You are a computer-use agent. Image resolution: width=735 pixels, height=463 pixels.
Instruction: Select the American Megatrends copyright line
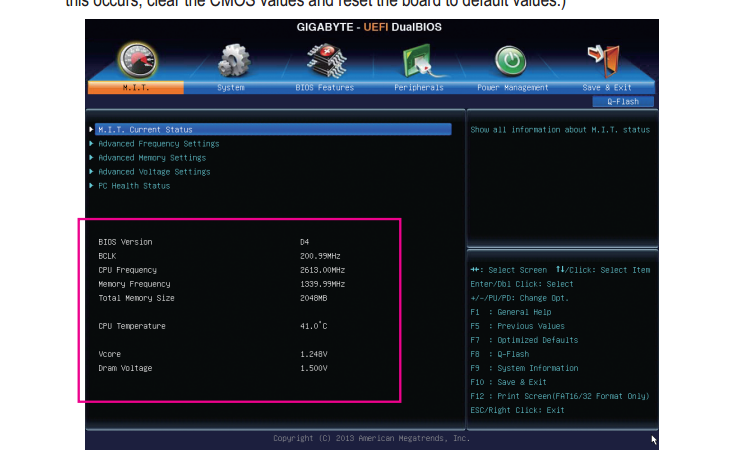point(371,439)
